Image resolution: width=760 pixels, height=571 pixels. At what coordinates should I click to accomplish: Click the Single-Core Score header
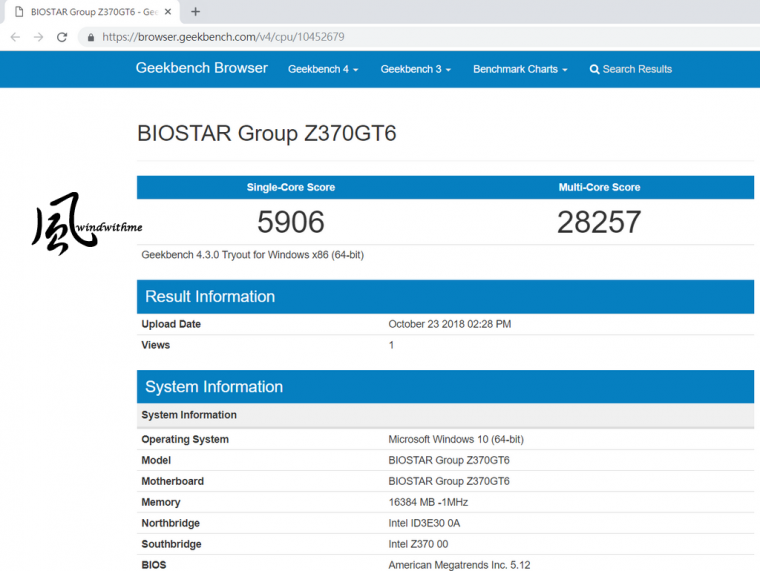[x=291, y=187]
